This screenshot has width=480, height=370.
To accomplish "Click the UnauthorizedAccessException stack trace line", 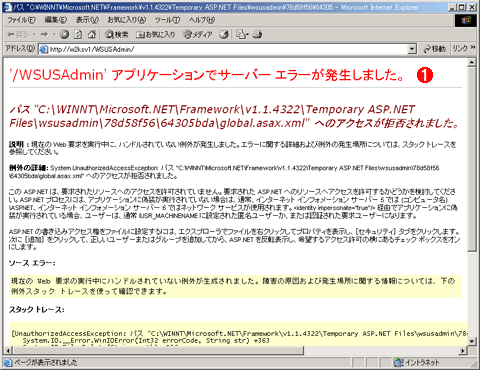I will pyautogui.click(x=239, y=333).
